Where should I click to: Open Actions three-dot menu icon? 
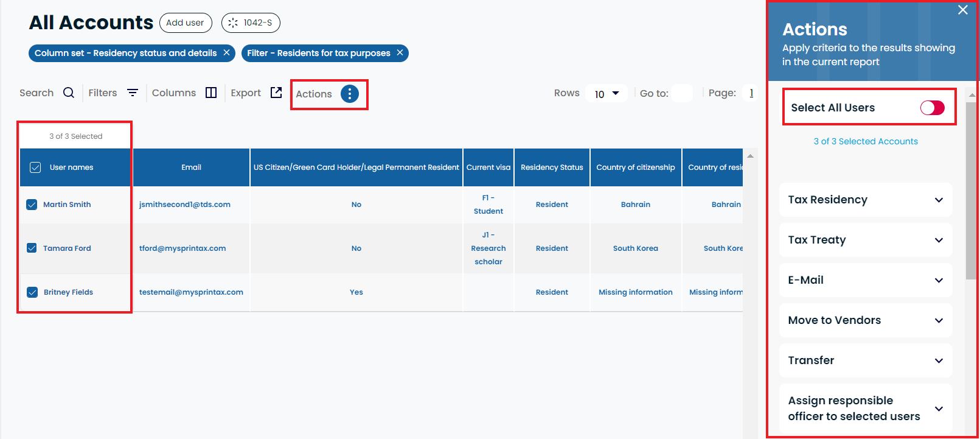click(x=350, y=94)
